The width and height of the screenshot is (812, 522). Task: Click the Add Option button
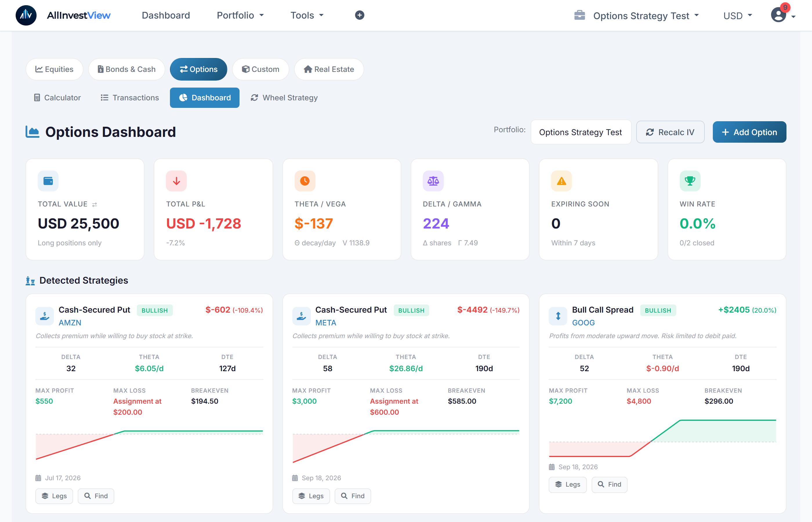[x=749, y=132]
